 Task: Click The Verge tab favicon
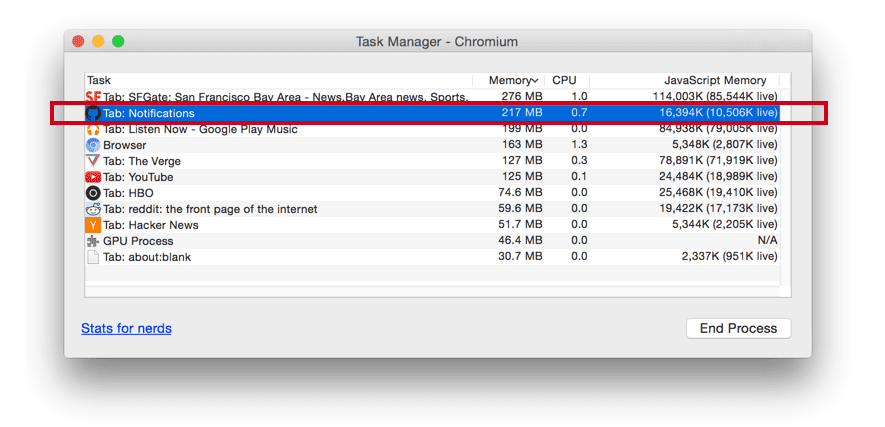(93, 161)
